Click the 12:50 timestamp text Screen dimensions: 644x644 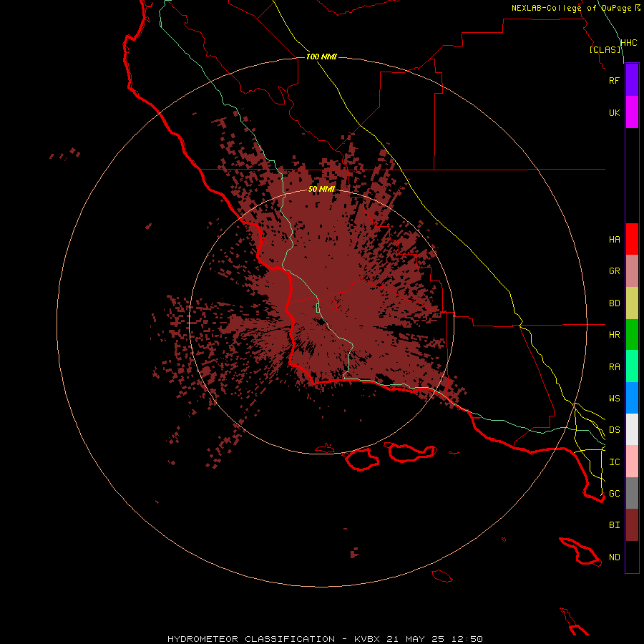[467, 639]
